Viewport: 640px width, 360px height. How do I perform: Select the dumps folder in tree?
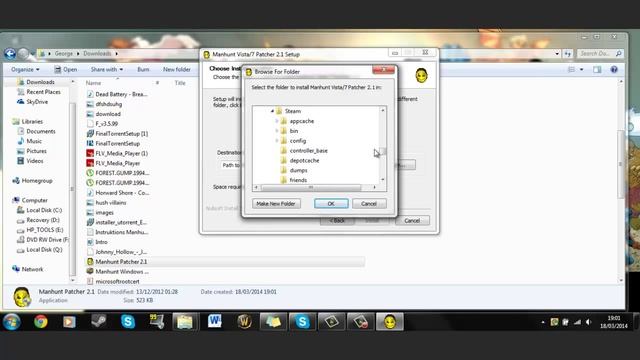[x=298, y=170]
